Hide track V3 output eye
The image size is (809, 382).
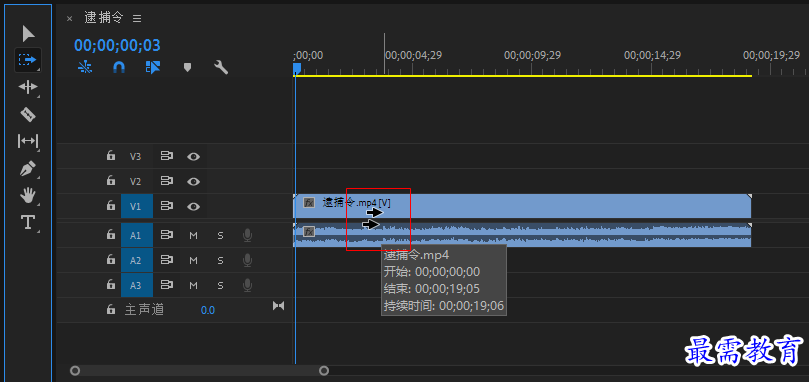(193, 156)
